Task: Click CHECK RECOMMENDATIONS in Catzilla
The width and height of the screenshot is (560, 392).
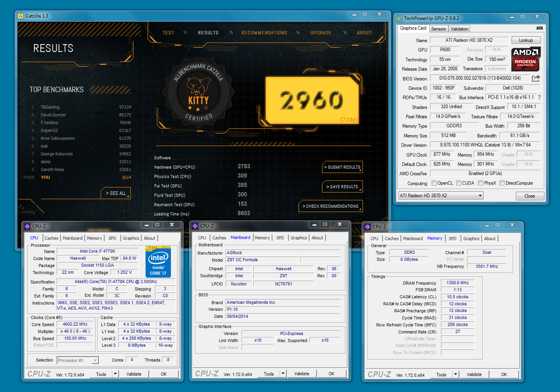Action: pos(331,206)
